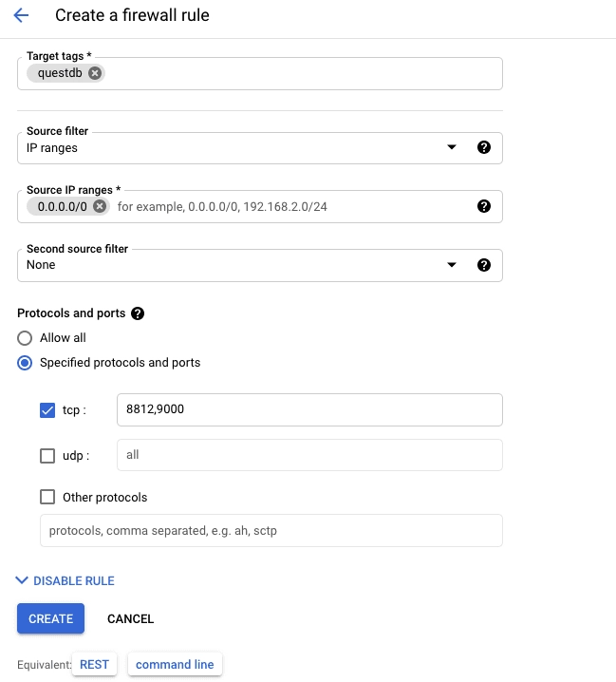Check the Other protocols checkbox
The height and width of the screenshot is (682, 616).
pos(47,497)
